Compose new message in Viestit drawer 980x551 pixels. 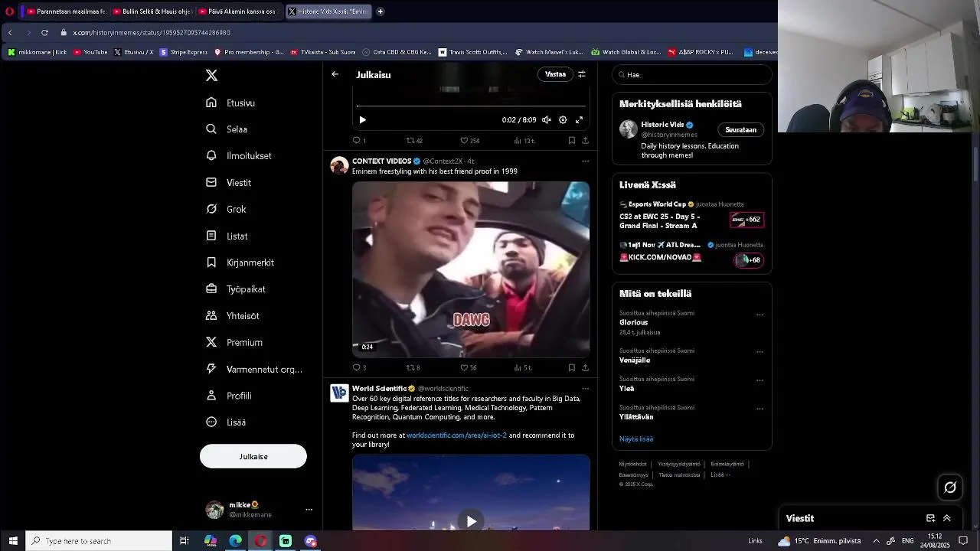tap(930, 518)
